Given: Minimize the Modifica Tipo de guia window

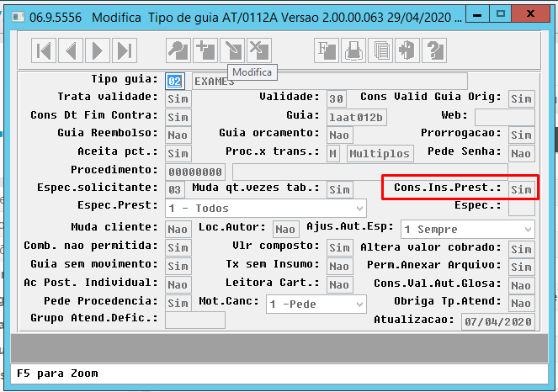Looking at the screenshot, I should (477, 14).
